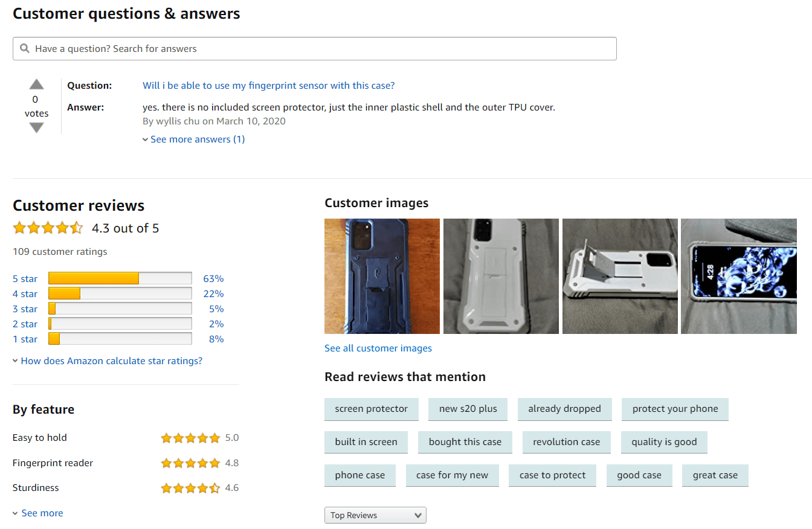
Task: Click the stars beside Easy to hold
Action: click(x=190, y=438)
